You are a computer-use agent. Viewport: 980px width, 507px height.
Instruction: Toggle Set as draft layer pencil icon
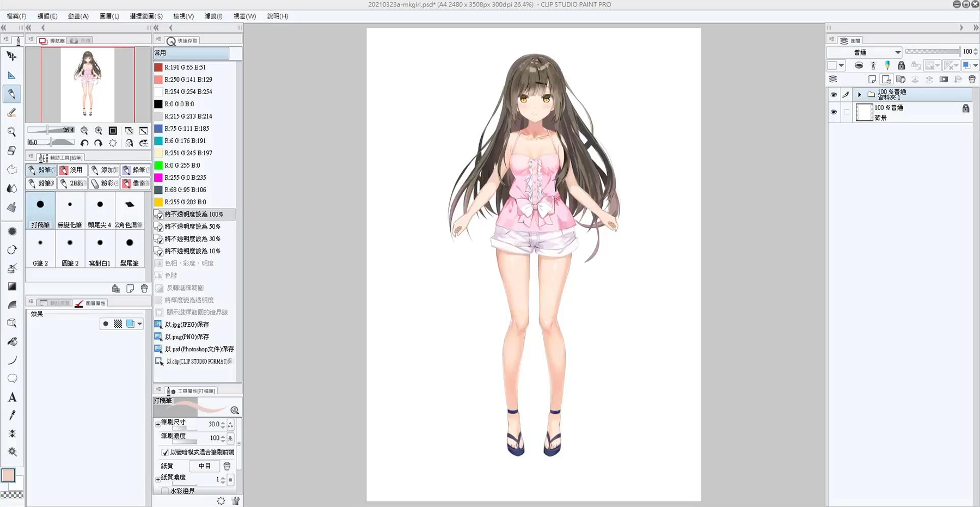887,65
